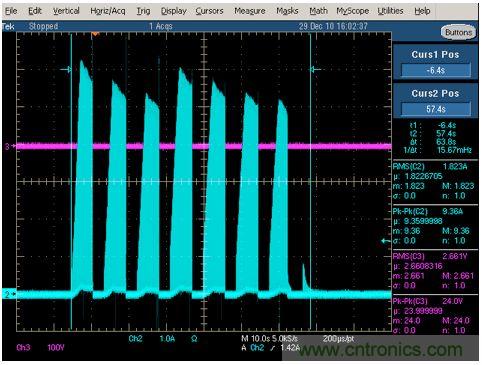
Task: Open the MyScope menu
Action: point(352,11)
